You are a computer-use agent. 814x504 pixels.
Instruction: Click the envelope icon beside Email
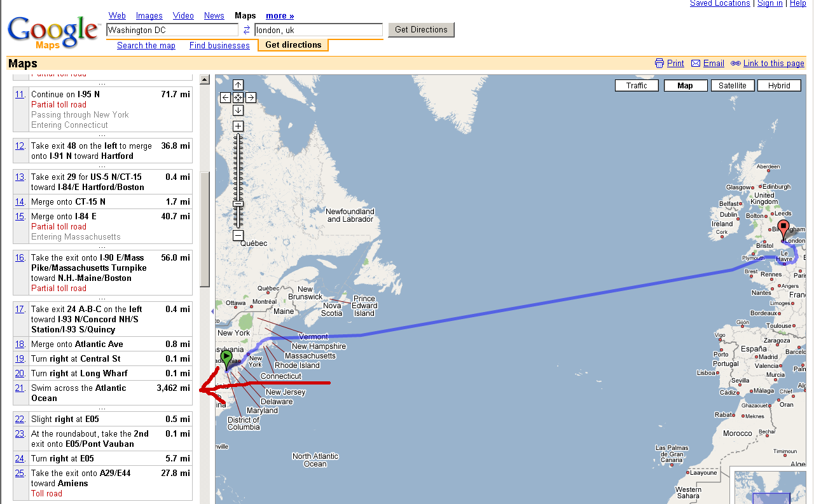(696, 64)
